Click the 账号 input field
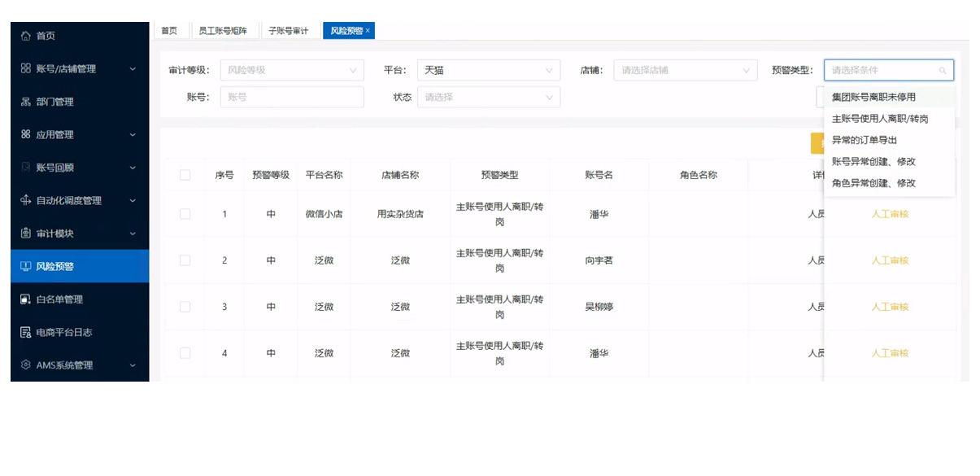Viewport: 980px width, 476px height. point(291,97)
